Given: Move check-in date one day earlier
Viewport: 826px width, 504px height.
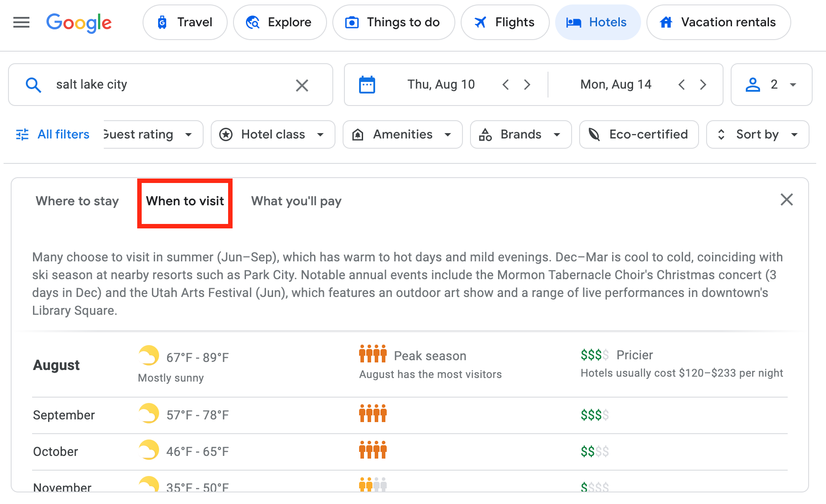Looking at the screenshot, I should 506,85.
